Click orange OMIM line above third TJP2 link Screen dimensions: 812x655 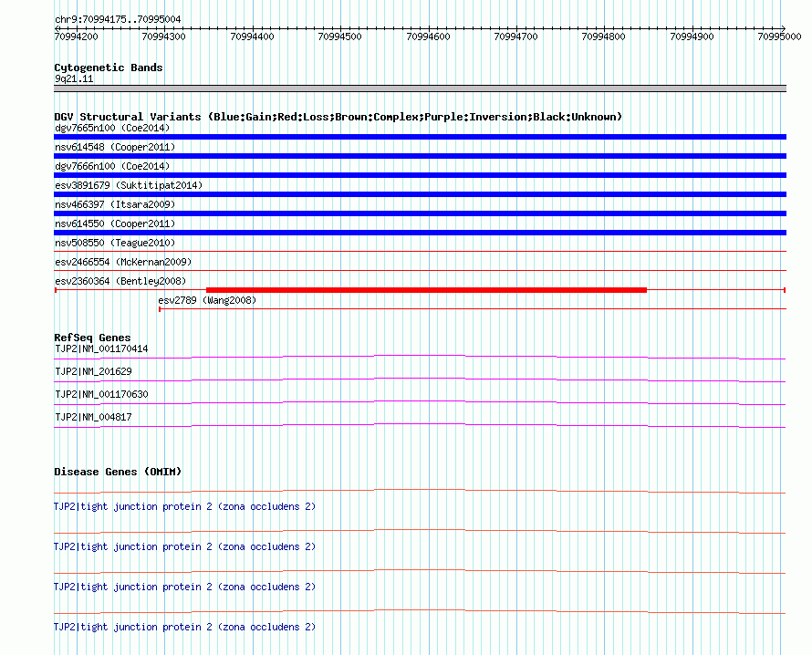click(420, 571)
